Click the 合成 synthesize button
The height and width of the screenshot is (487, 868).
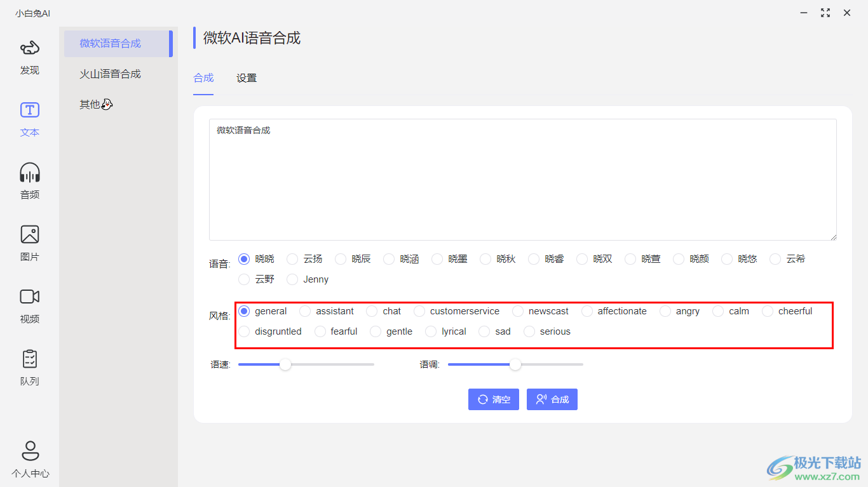(x=552, y=399)
